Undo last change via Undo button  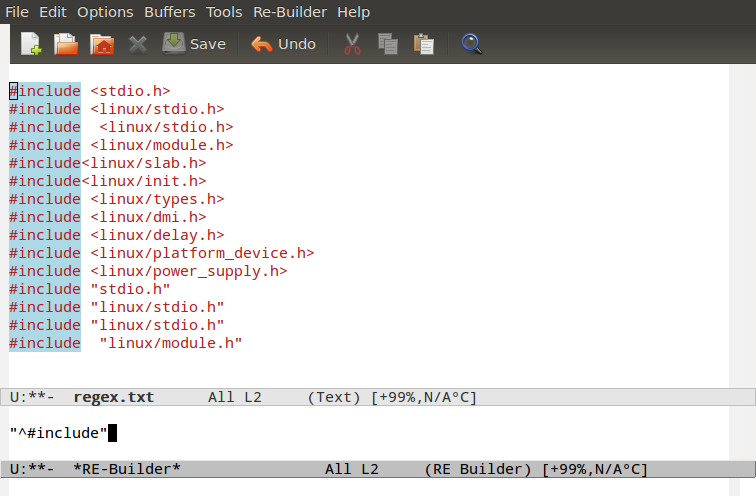283,44
